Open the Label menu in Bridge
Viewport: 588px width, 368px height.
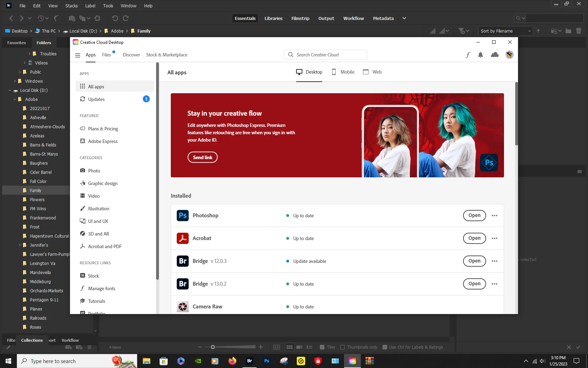(90, 6)
